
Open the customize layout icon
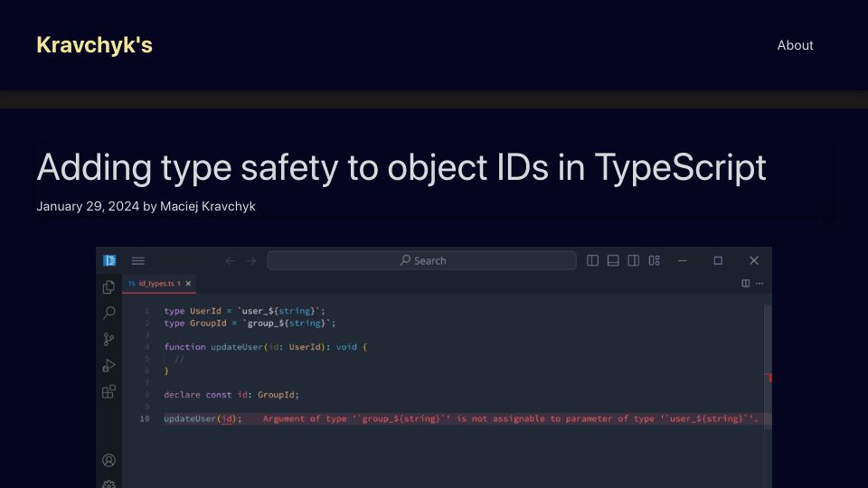[x=654, y=260]
